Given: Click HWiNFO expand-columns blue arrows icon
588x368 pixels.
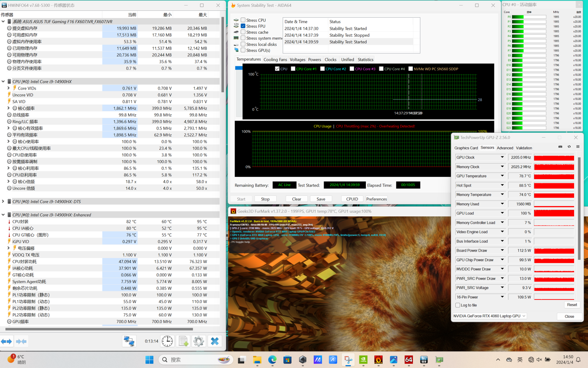Looking at the screenshot, I should (6, 342).
